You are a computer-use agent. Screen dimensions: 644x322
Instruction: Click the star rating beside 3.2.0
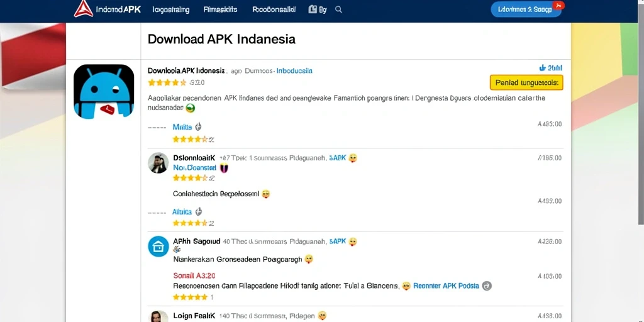167,82
